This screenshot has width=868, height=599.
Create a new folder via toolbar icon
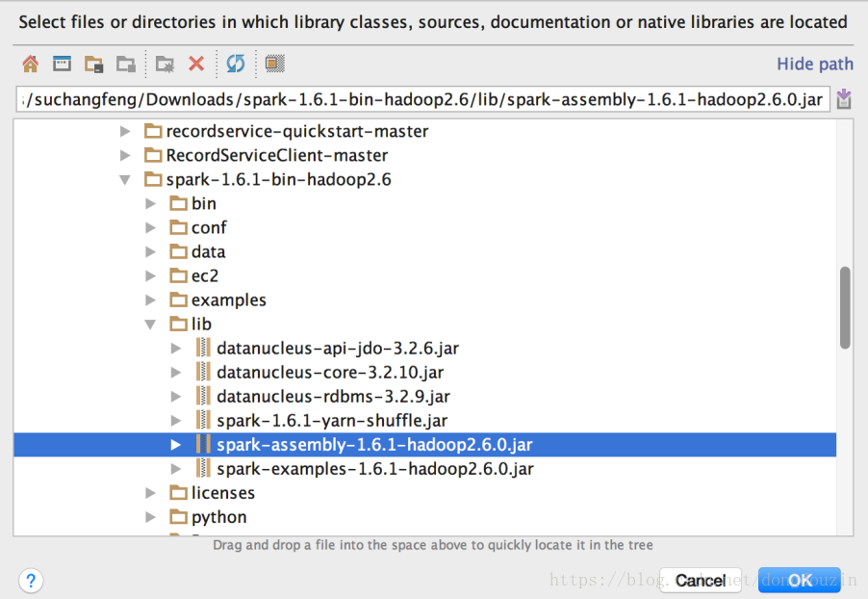pyautogui.click(x=165, y=65)
